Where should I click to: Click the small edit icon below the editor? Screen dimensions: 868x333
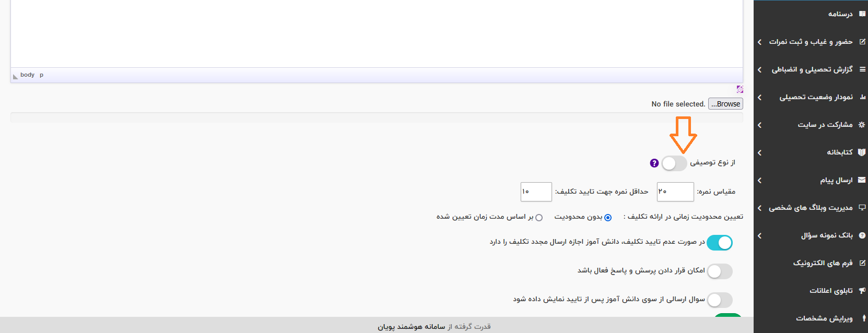click(x=740, y=89)
